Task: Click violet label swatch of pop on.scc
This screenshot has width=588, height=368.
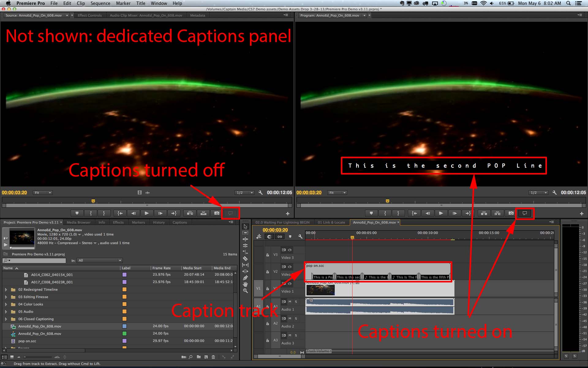Action: [125, 341]
